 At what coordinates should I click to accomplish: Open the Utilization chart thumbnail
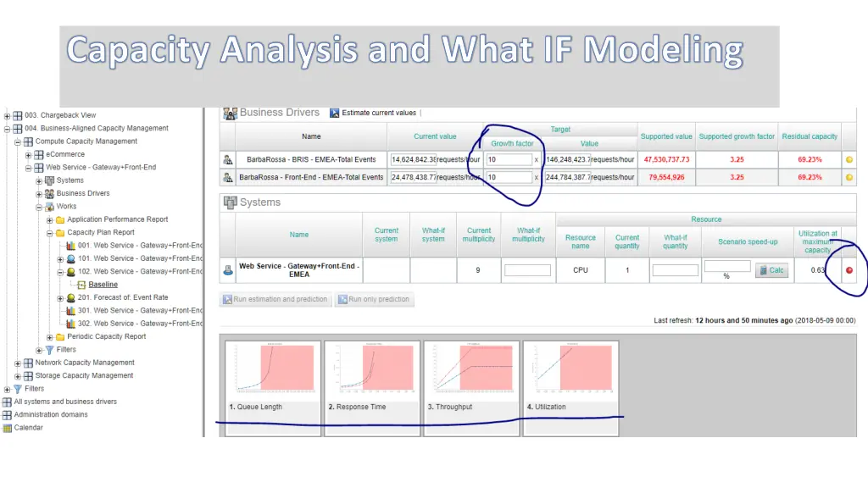pos(570,388)
